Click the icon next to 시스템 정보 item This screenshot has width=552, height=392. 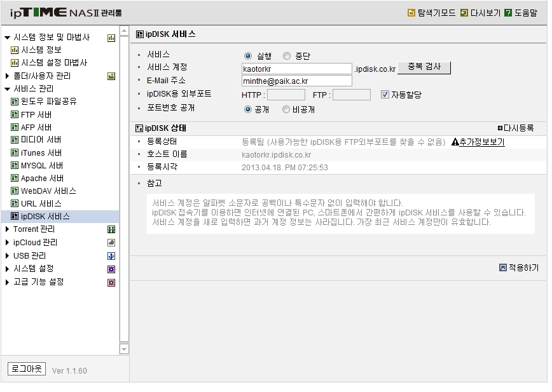pos(15,50)
